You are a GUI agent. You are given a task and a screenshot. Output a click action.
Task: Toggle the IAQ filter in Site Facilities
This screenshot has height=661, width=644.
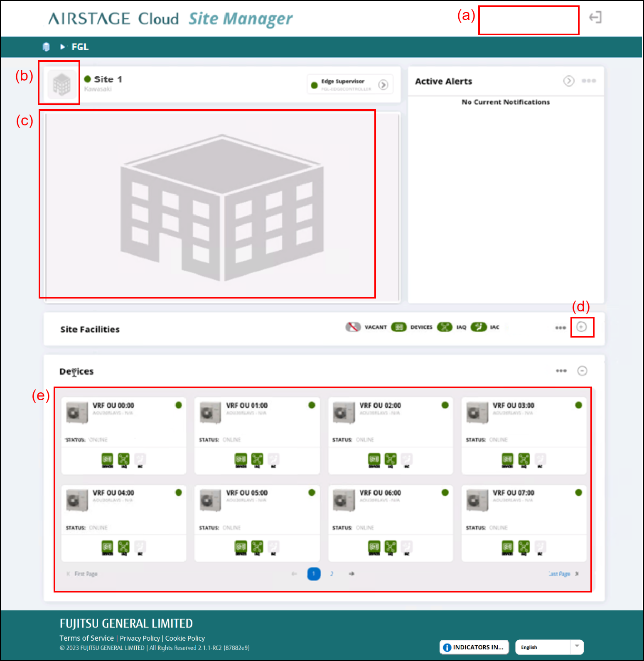click(445, 327)
